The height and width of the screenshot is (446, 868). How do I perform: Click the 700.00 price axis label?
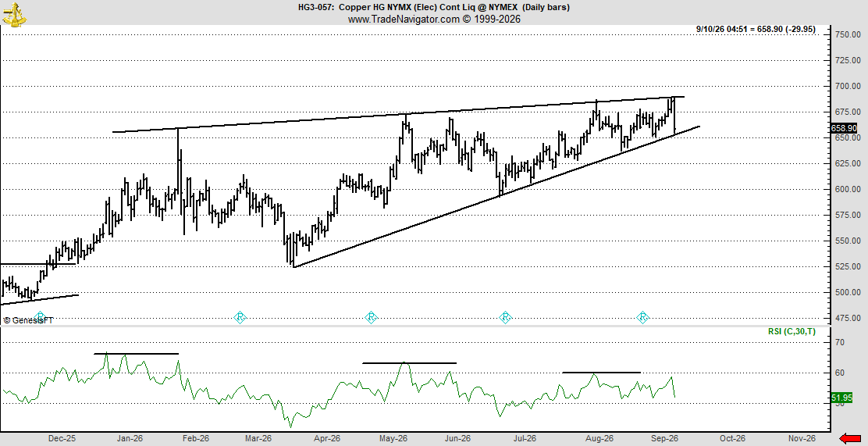pos(848,86)
